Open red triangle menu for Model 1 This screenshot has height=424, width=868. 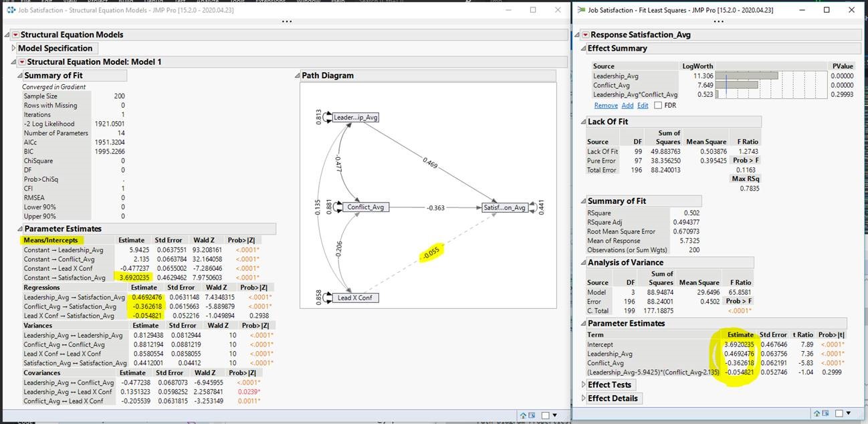tap(22, 62)
